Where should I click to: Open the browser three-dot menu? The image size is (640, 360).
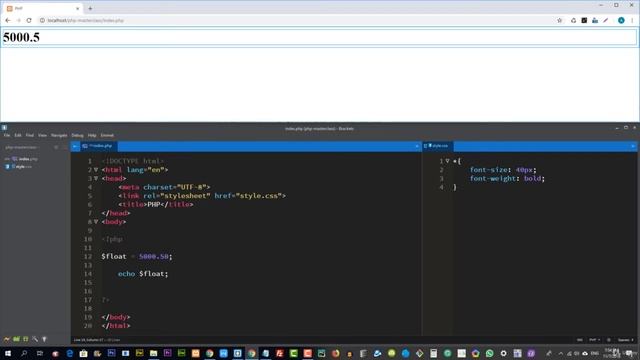[x=632, y=20]
